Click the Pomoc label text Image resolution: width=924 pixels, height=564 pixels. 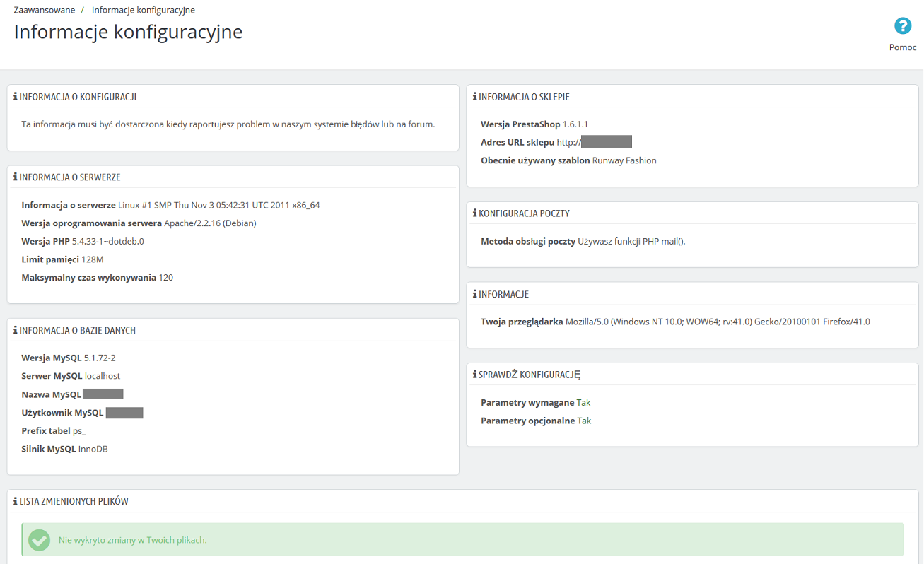[x=903, y=47]
